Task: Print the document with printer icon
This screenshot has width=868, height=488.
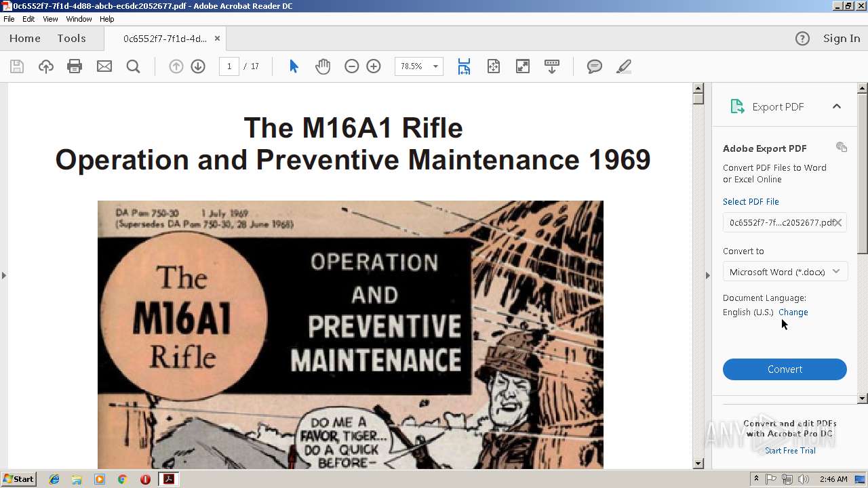Action: pos(75,66)
